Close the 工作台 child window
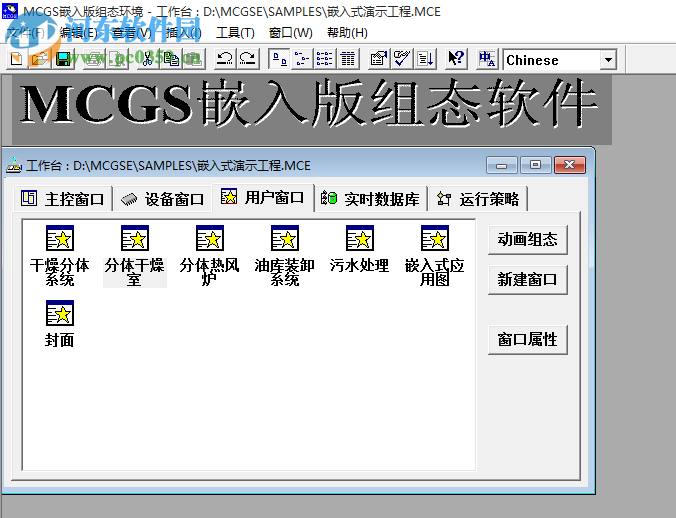This screenshot has width=676, height=518. [570, 165]
